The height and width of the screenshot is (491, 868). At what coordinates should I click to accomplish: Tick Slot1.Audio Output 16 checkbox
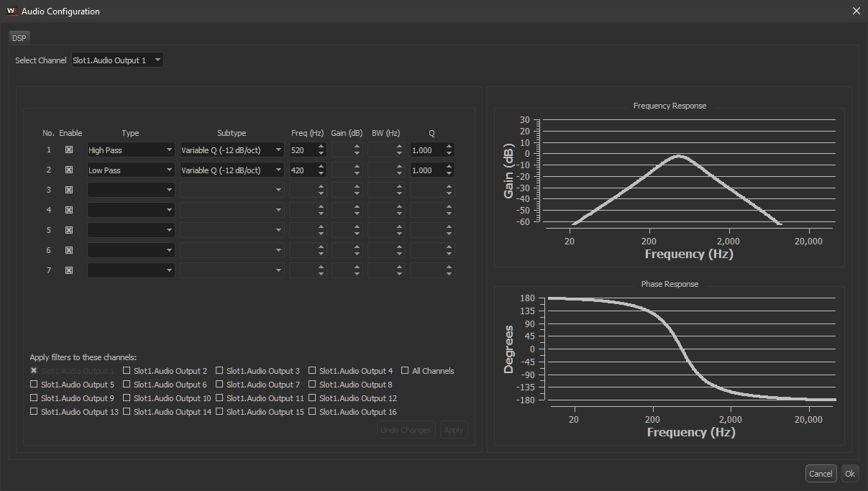(313, 412)
